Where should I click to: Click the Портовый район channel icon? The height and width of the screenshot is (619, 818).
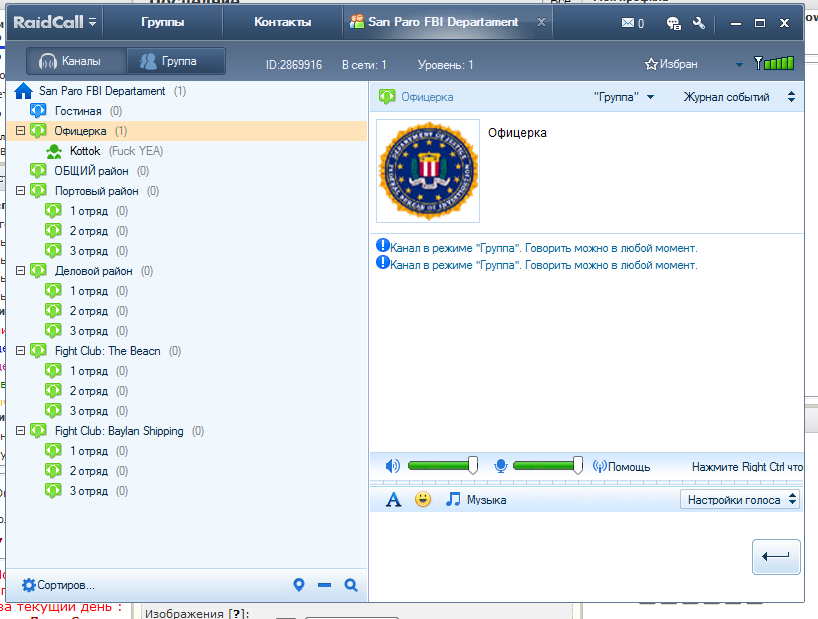tap(38, 191)
